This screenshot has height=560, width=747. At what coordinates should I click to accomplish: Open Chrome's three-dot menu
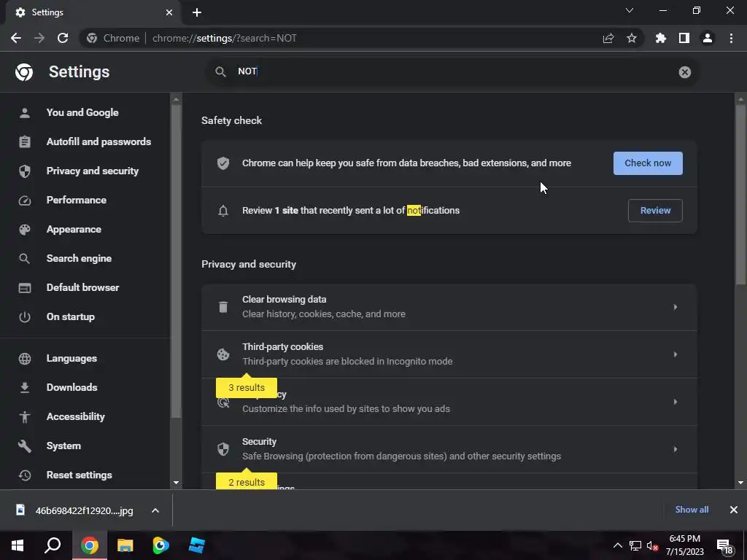pos(731,38)
